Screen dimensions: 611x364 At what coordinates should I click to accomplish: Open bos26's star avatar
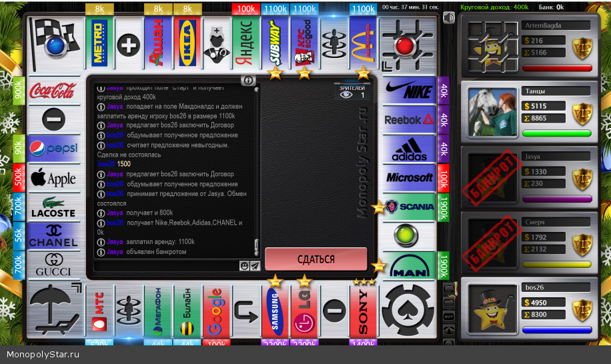tap(492, 309)
